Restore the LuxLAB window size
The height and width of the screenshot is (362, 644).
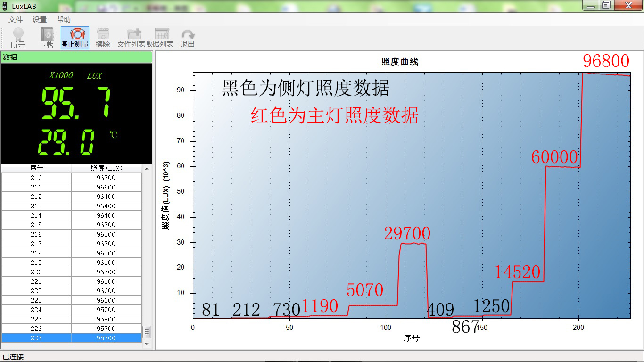606,5
